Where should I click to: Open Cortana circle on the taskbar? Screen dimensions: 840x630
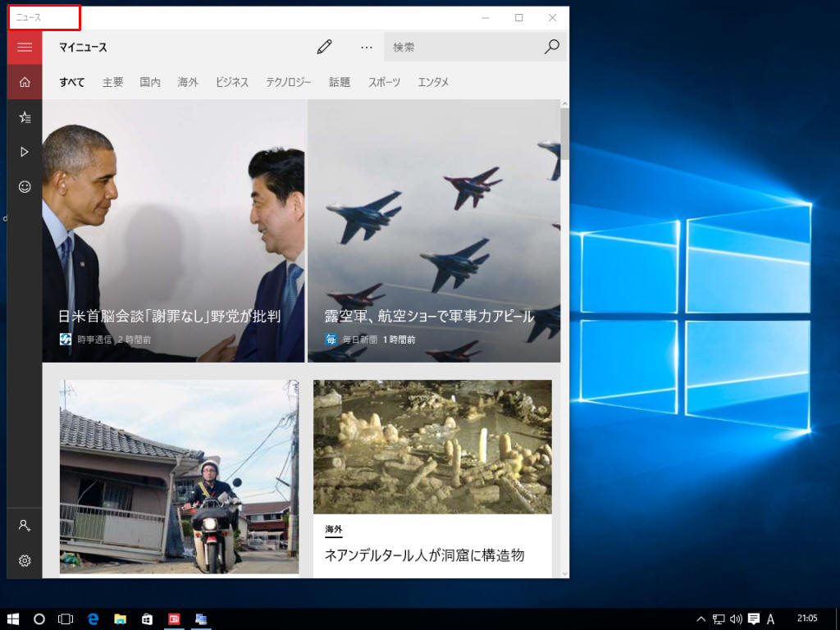[x=39, y=619]
